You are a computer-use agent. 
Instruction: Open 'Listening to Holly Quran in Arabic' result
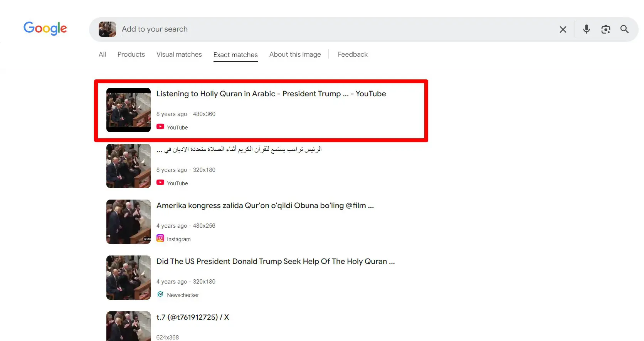tap(271, 94)
